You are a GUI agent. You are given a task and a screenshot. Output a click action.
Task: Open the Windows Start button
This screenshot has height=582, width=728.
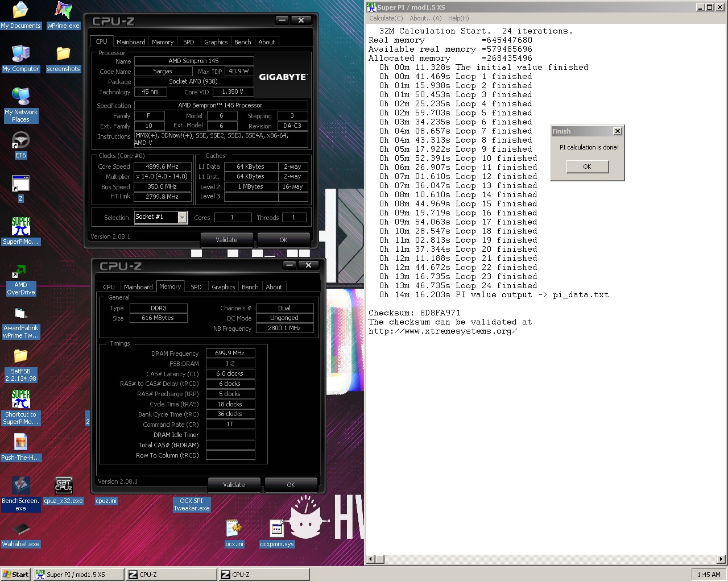tap(16, 575)
